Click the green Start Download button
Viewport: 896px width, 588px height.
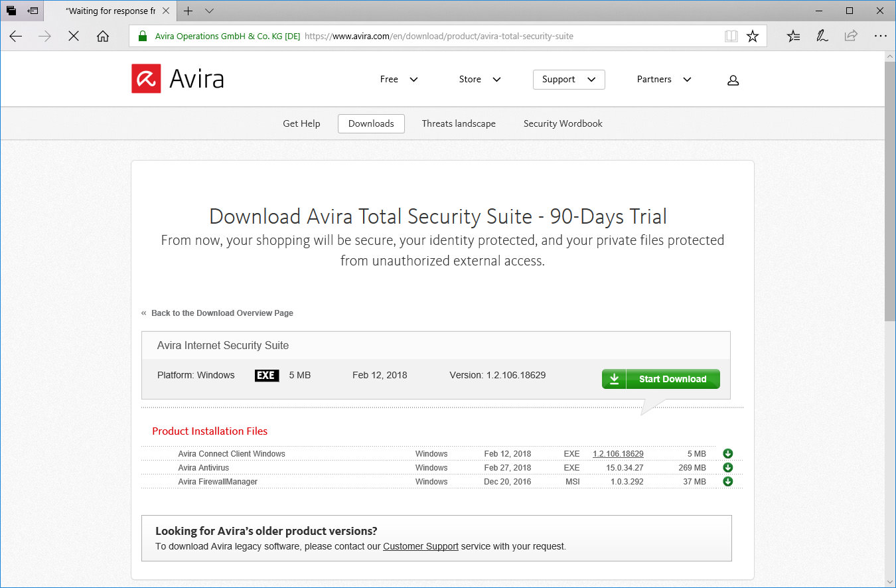tap(660, 379)
